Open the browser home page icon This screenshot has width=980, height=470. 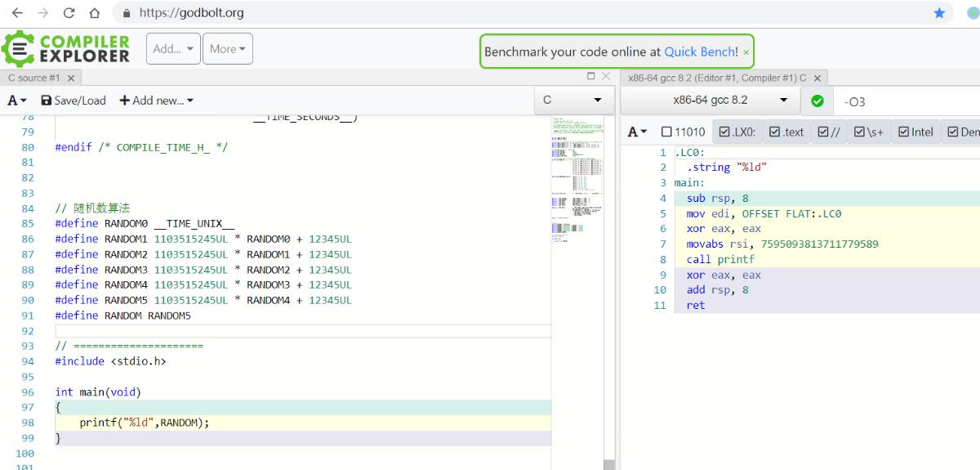[x=95, y=13]
